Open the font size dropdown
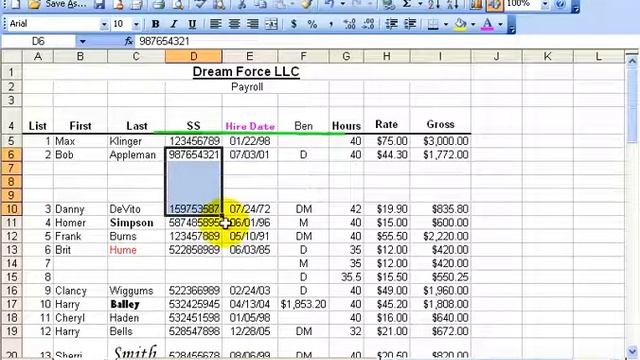This screenshot has width=640, height=360. 136,24
